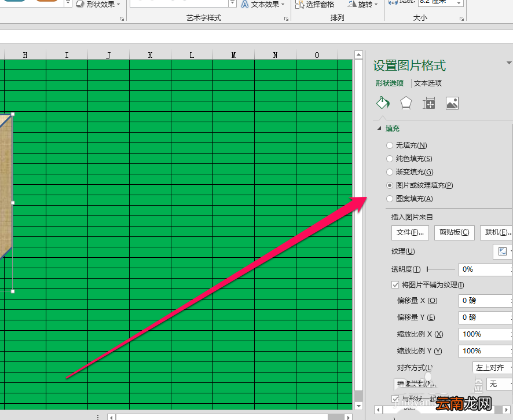The height and width of the screenshot is (420, 513).
Task: Open the Fill & Line tab icon
Action: tap(383, 103)
